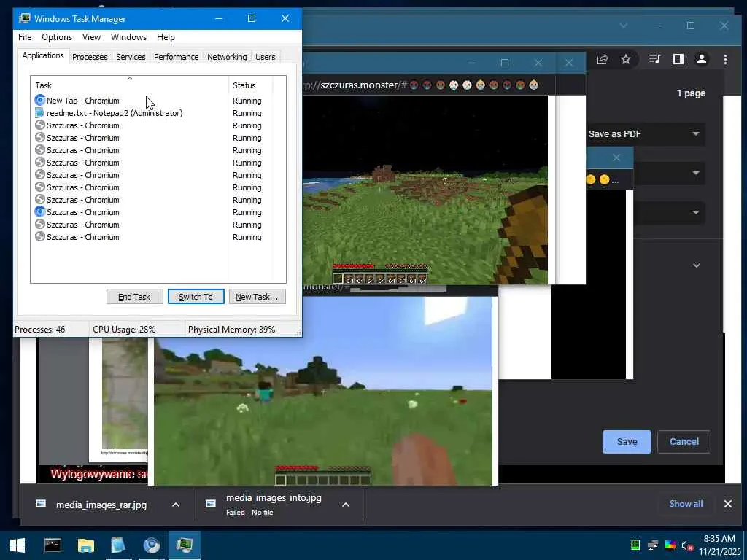Click CPU Usage: 28% status entry
This screenshot has height=560, width=747.
(x=124, y=330)
